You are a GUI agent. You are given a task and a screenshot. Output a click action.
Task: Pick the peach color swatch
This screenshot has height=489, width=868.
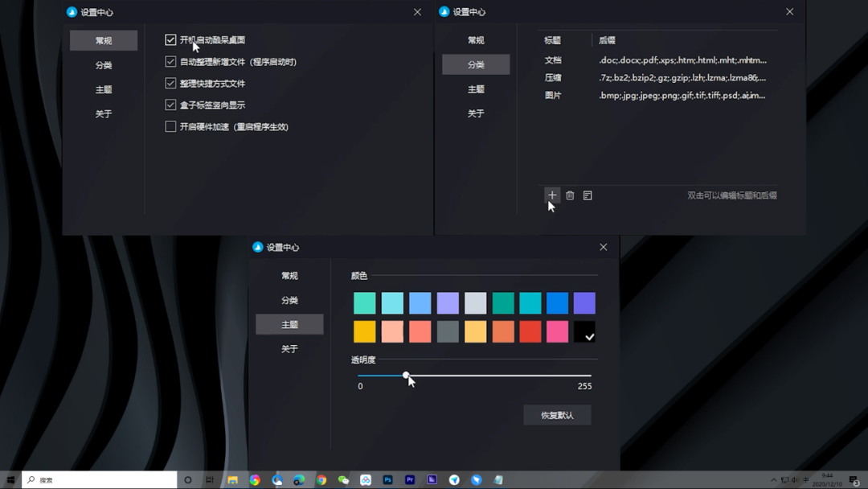tap(392, 331)
